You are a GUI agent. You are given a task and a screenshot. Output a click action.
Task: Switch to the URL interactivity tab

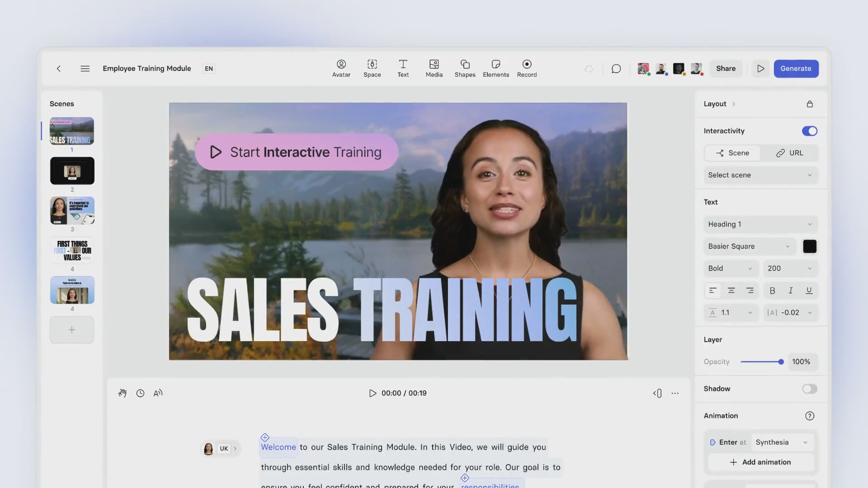click(789, 153)
